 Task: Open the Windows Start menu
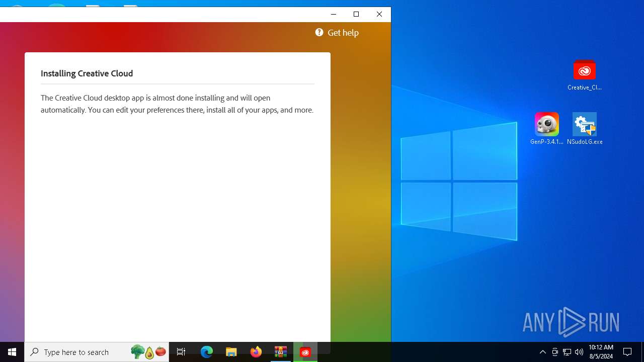[x=12, y=352]
